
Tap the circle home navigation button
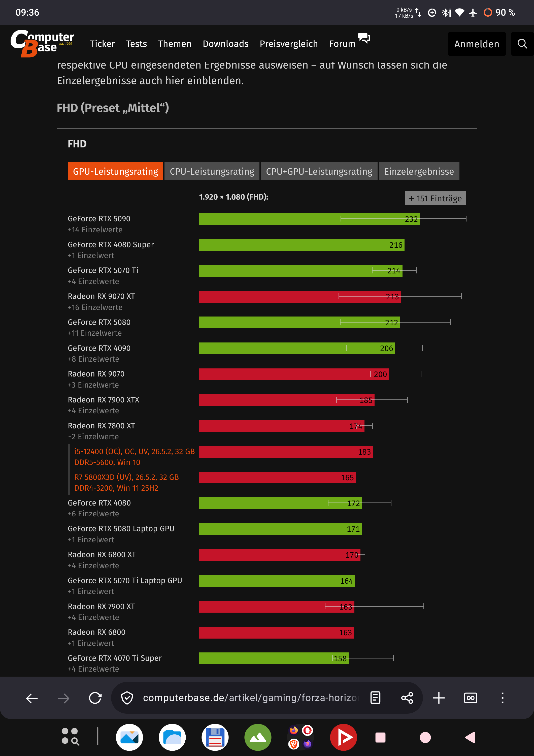click(x=425, y=738)
